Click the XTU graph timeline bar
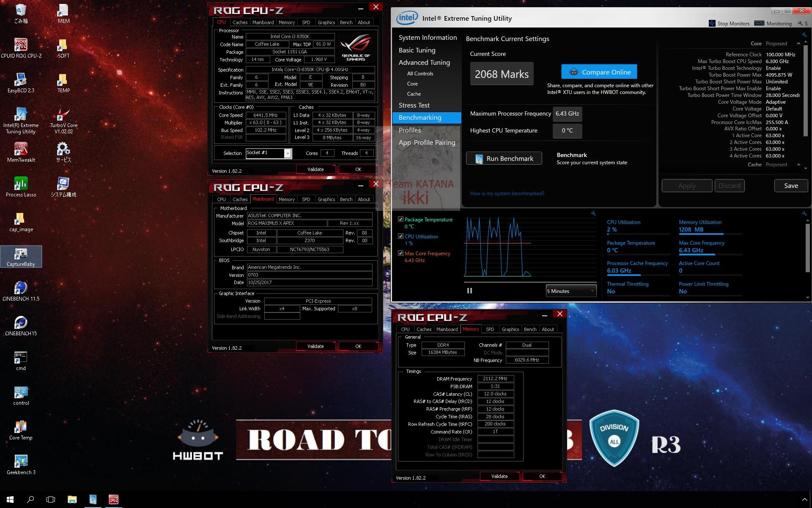The height and width of the screenshot is (508, 812). click(530, 282)
